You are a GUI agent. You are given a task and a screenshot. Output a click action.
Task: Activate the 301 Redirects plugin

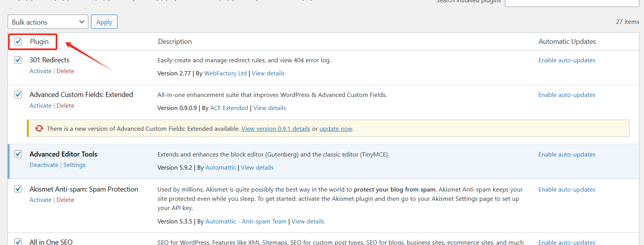[40, 71]
